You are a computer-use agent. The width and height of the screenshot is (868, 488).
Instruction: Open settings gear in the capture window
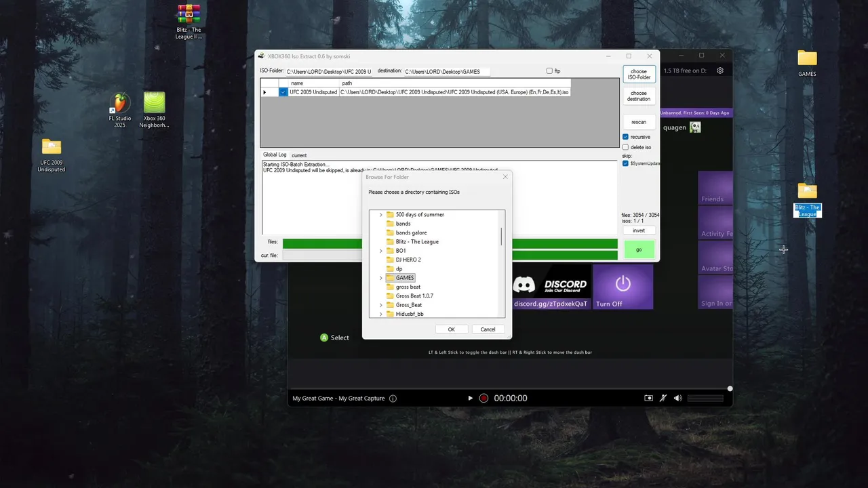coord(720,70)
